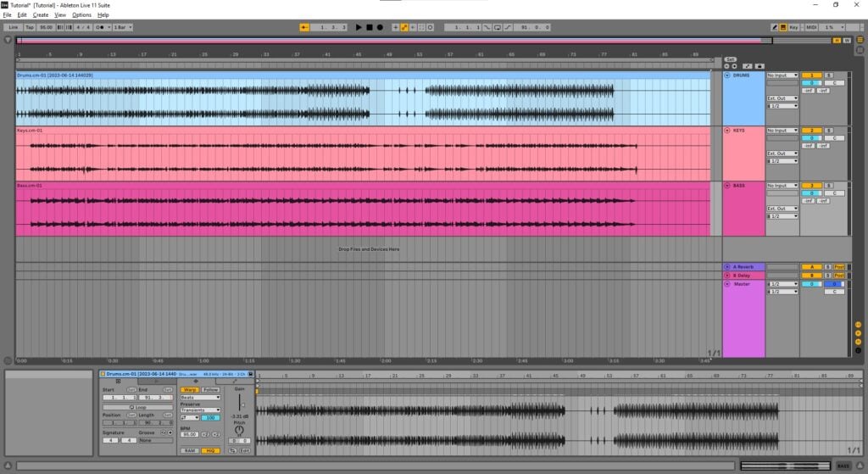
Task: Click the Follow button in clip view
Action: (210, 390)
